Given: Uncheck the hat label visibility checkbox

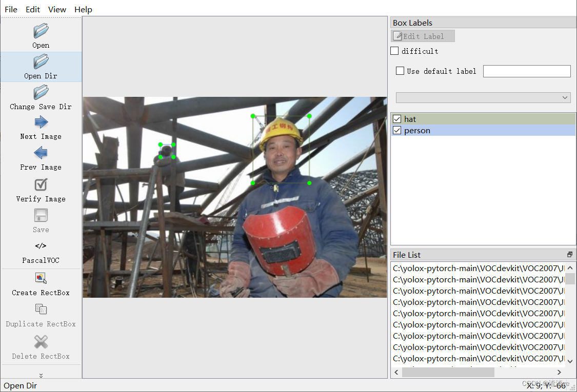Looking at the screenshot, I should point(396,119).
